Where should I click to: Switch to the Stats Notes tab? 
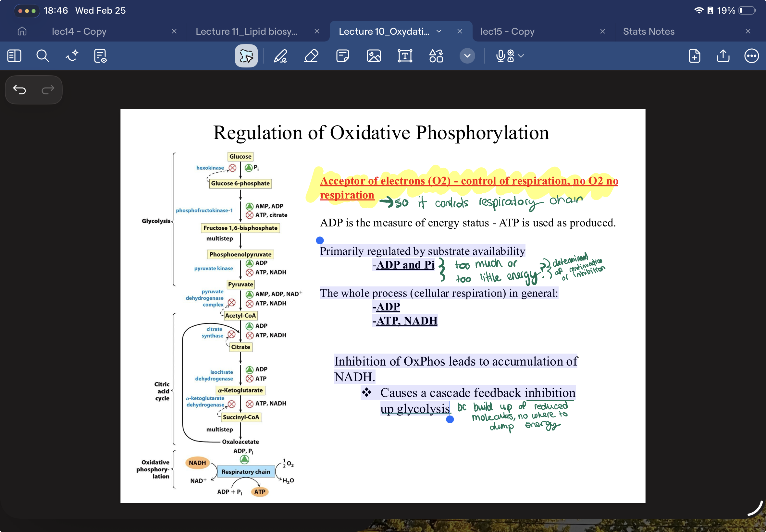point(648,31)
